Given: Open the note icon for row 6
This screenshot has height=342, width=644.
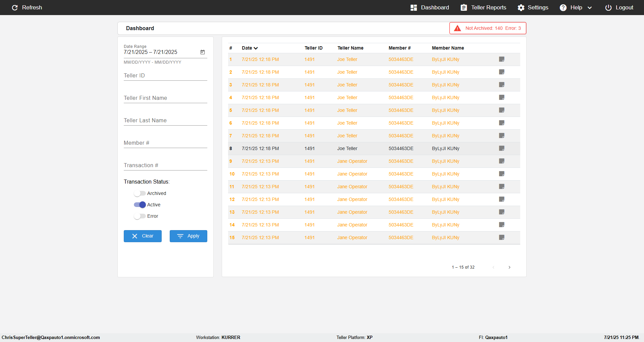Looking at the screenshot, I should tap(502, 123).
